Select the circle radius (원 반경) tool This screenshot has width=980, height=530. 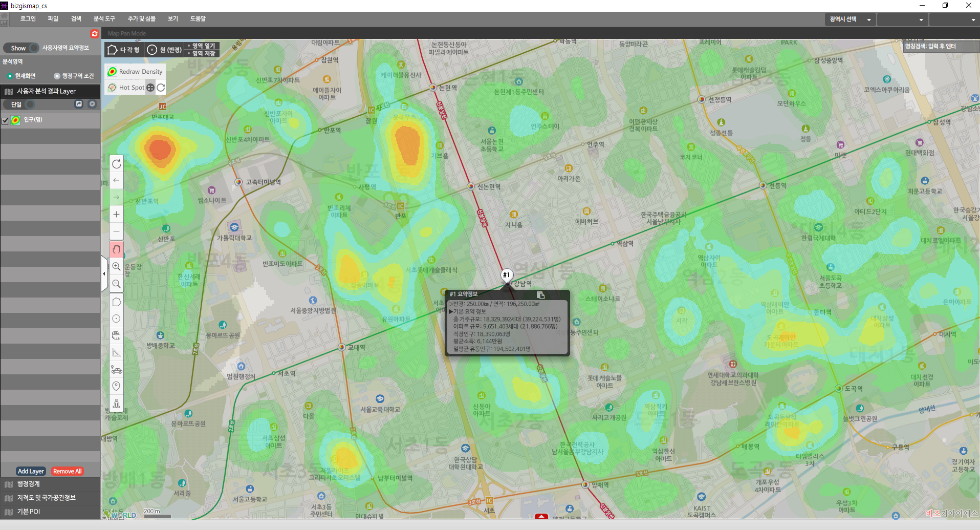(164, 50)
